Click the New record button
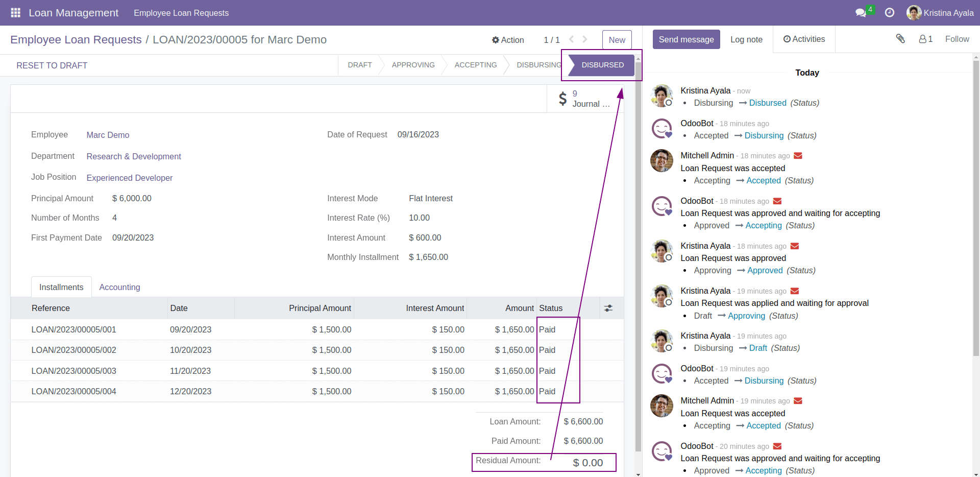Screen dimensions: 980x477 click(617, 40)
